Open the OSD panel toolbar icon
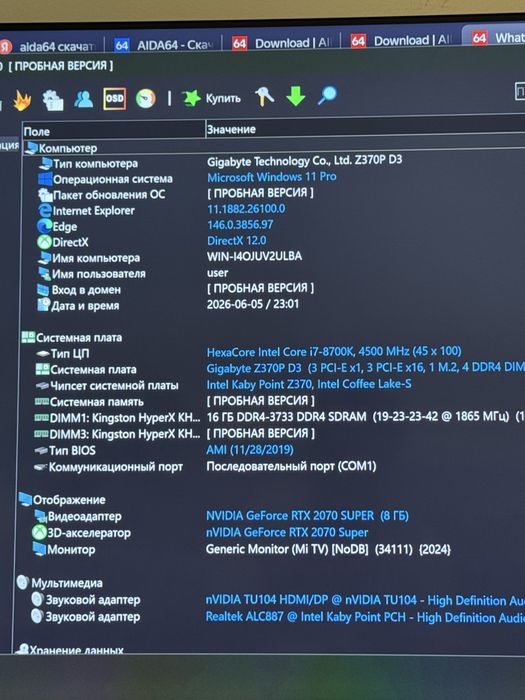Viewport: 525px width, 700px height. 114,98
